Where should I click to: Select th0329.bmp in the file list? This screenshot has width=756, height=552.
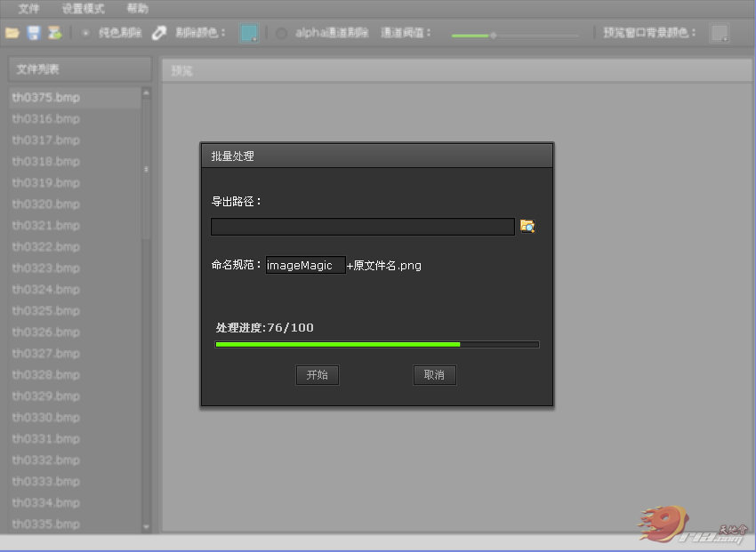click(75, 396)
